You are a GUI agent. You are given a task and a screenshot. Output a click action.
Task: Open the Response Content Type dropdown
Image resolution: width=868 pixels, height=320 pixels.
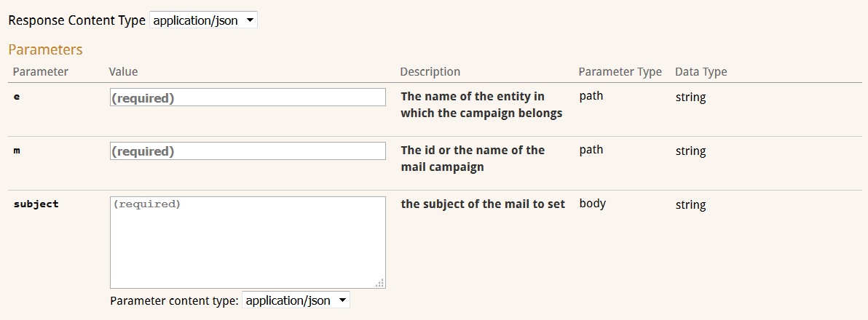[x=203, y=20]
